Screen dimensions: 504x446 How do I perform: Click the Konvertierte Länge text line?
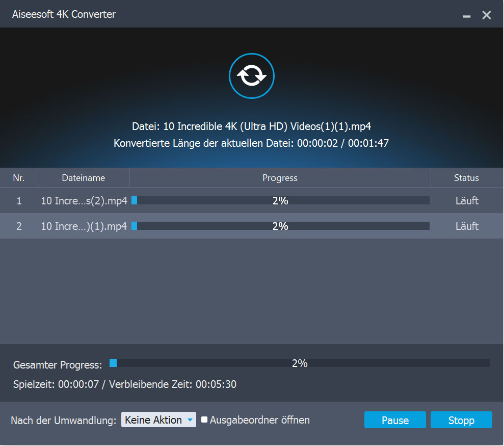tap(251, 143)
